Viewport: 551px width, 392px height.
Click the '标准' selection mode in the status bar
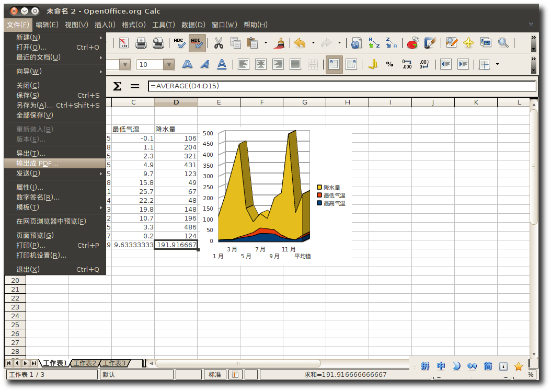click(x=215, y=374)
